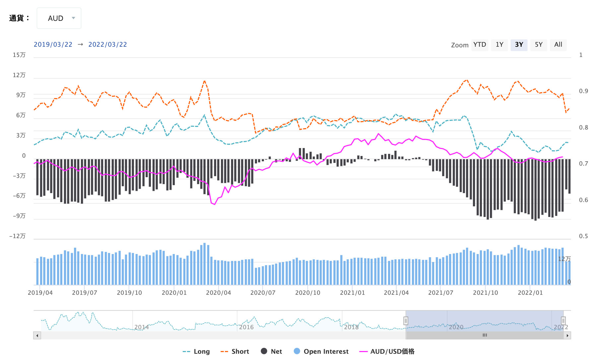
Task: Click the 0.5 right-axis label
Action: [x=583, y=236]
